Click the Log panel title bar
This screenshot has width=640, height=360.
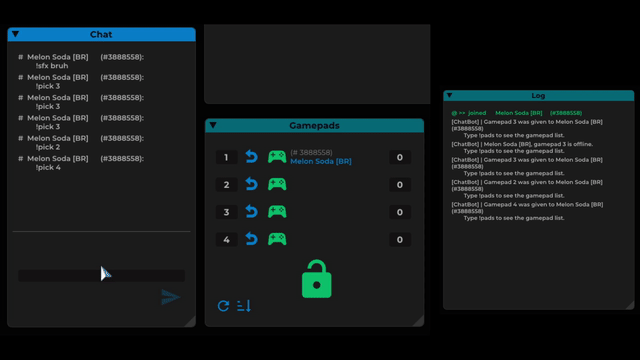click(538, 96)
